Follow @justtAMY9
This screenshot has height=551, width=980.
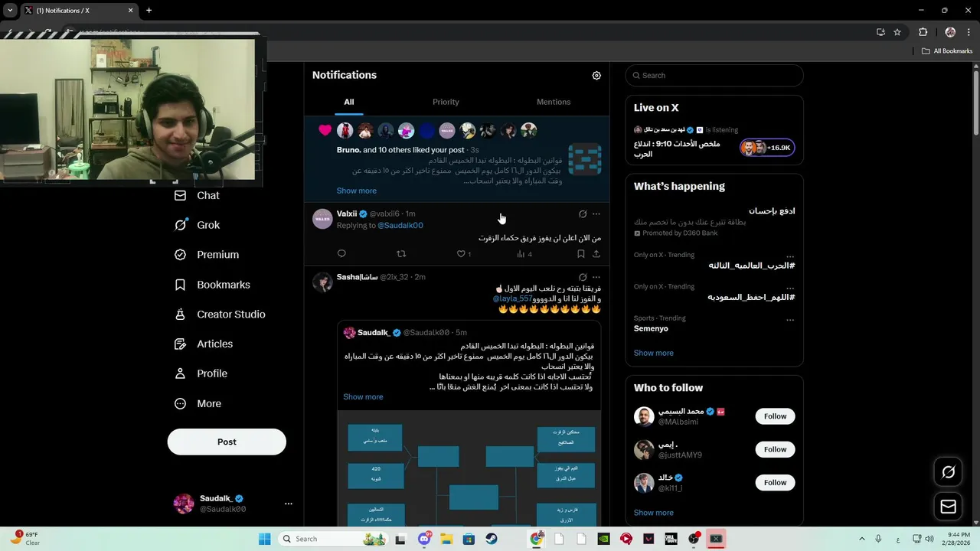(x=775, y=449)
